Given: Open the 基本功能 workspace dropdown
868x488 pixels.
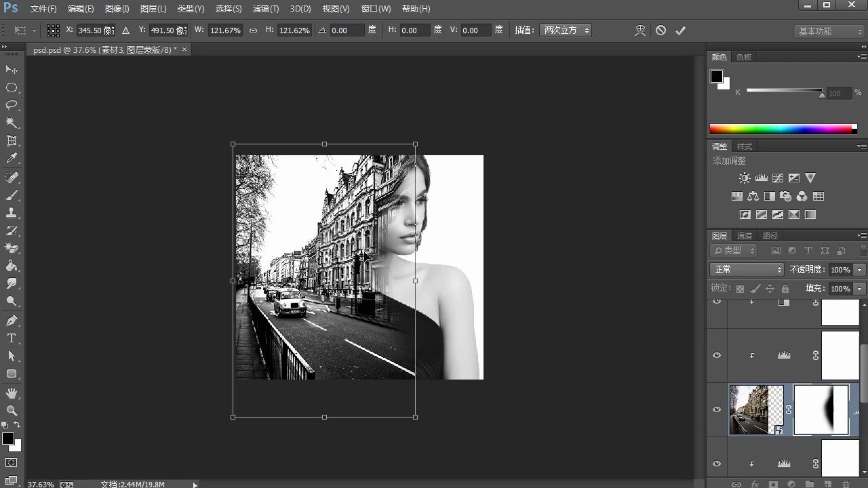Looking at the screenshot, I should point(829,31).
